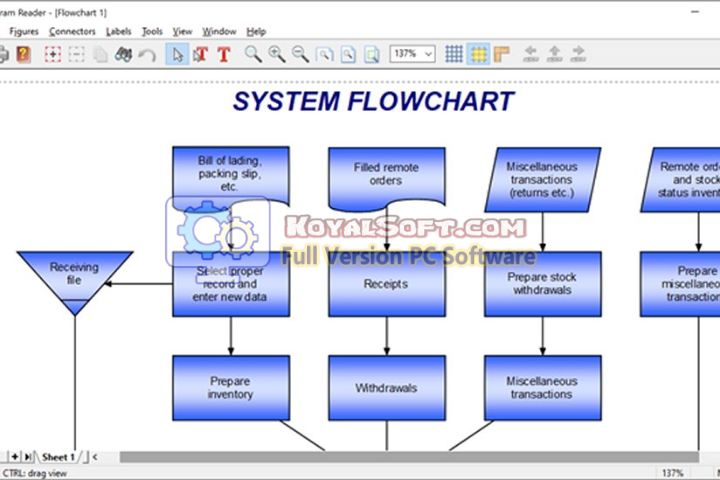
Task: Toggle the yellow snap-to-grid icon
Action: point(478,54)
